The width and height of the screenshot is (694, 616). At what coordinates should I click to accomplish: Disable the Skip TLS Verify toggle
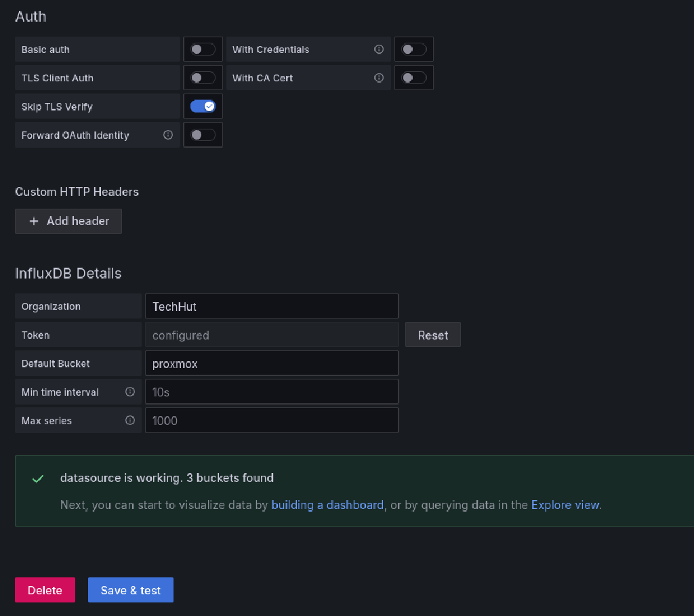pos(203,106)
